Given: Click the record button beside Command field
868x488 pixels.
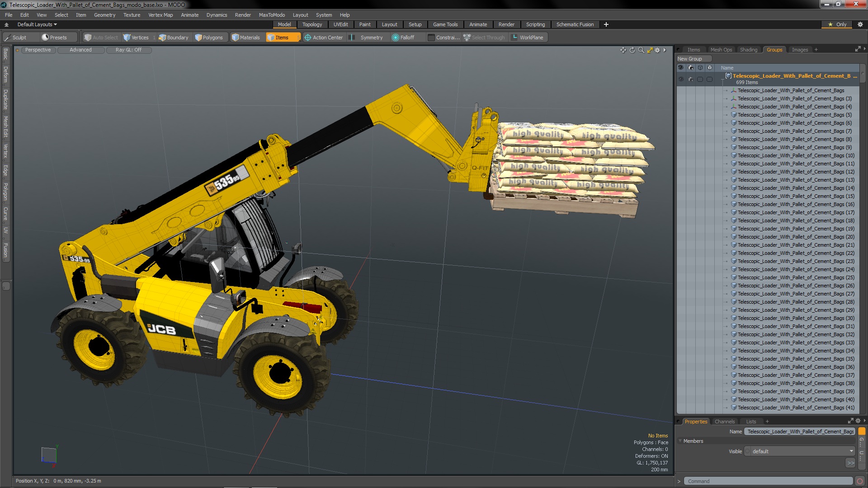Looking at the screenshot, I should 860,481.
